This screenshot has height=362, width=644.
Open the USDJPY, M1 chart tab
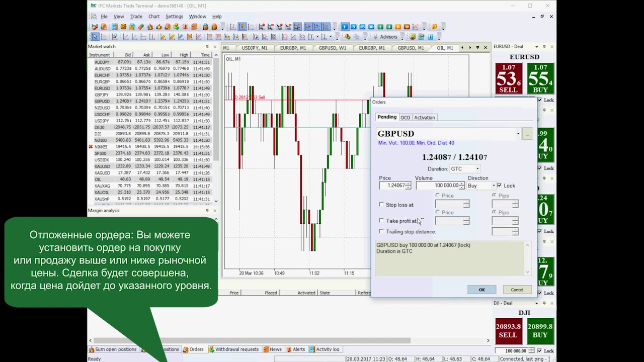(x=254, y=48)
